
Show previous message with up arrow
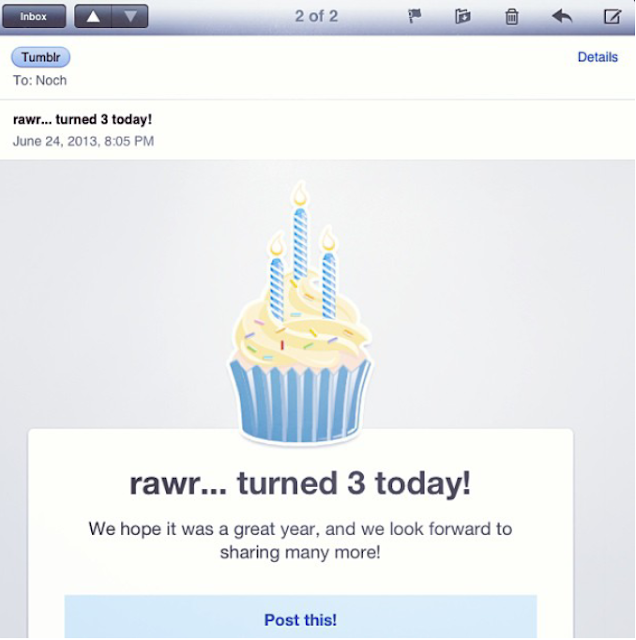(x=93, y=16)
